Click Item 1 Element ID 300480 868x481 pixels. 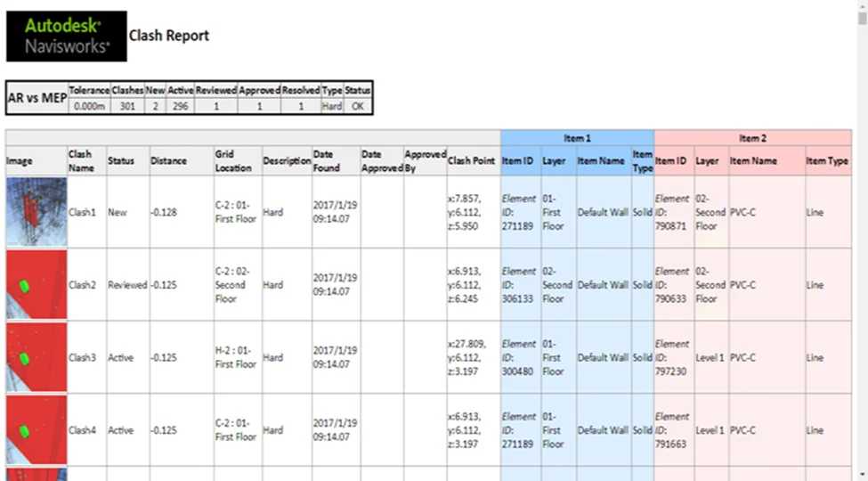click(x=519, y=357)
